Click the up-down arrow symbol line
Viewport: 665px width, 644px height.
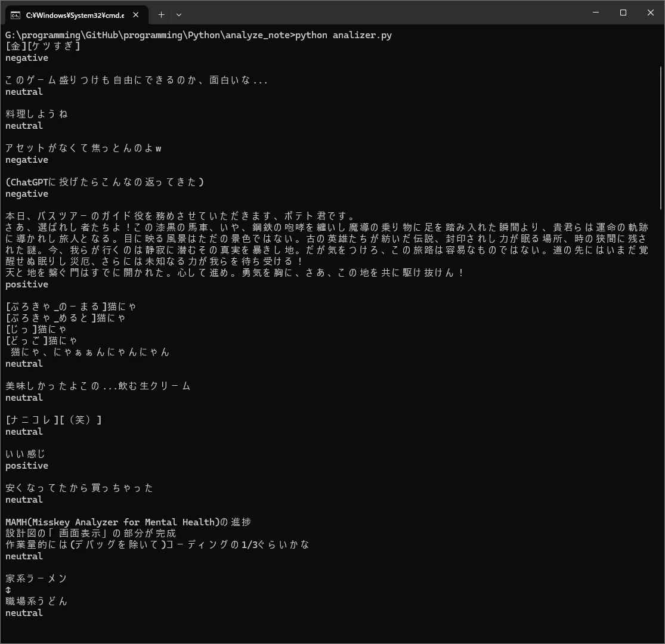click(8, 590)
